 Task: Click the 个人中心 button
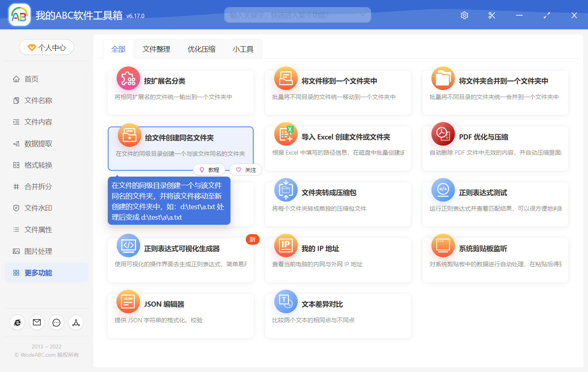pyautogui.click(x=46, y=47)
